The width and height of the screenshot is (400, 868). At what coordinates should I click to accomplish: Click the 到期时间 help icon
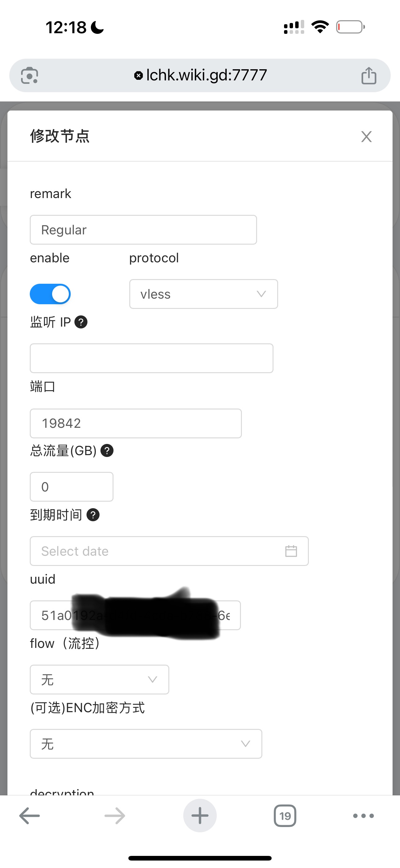[93, 515]
